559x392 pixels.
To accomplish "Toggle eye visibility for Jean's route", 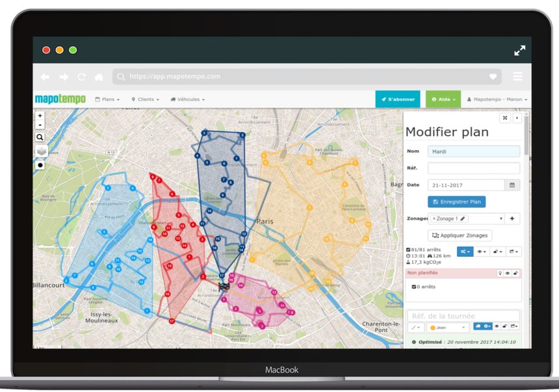I will (497, 326).
